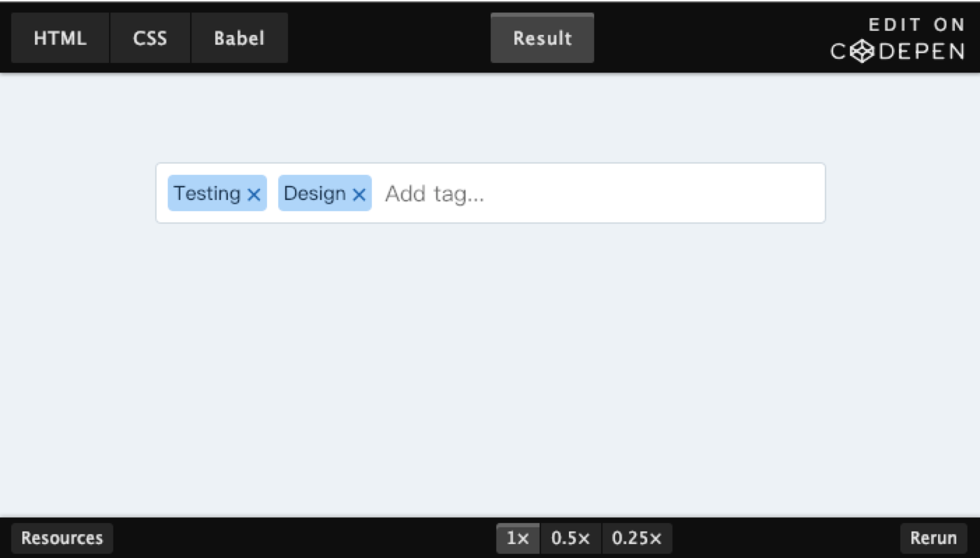This screenshot has height=558, width=980.
Task: Show the Babel code tab
Action: [x=239, y=38]
